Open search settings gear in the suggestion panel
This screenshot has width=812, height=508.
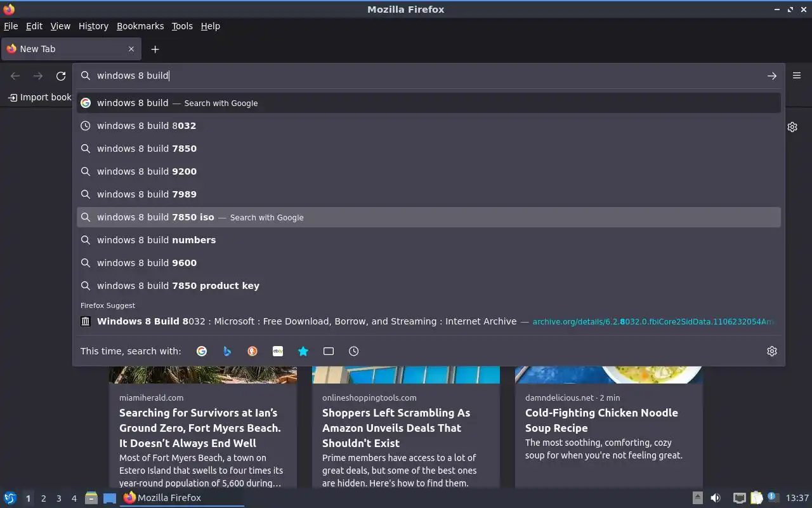coord(772,351)
